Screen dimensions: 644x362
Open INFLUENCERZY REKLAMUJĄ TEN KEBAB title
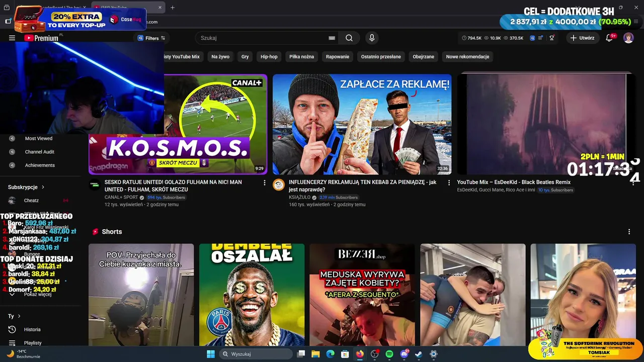pos(362,186)
